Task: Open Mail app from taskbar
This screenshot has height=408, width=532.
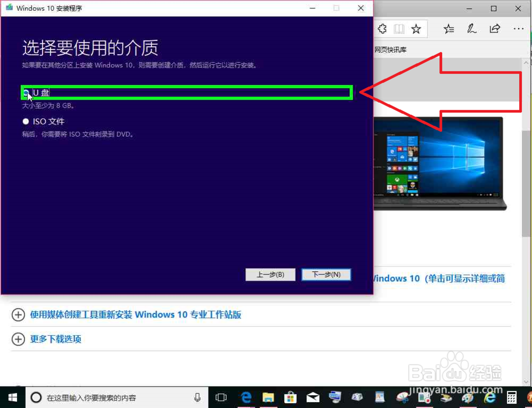Action: [x=313, y=397]
